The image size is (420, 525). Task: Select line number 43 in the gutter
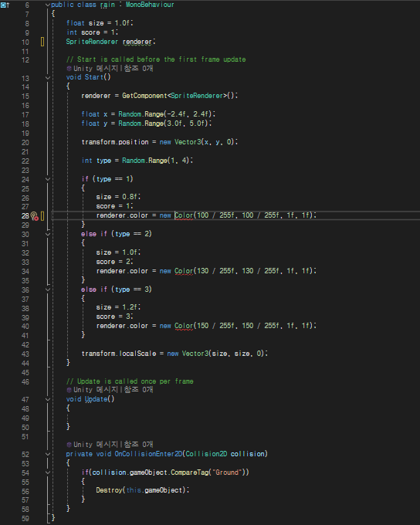[25, 354]
